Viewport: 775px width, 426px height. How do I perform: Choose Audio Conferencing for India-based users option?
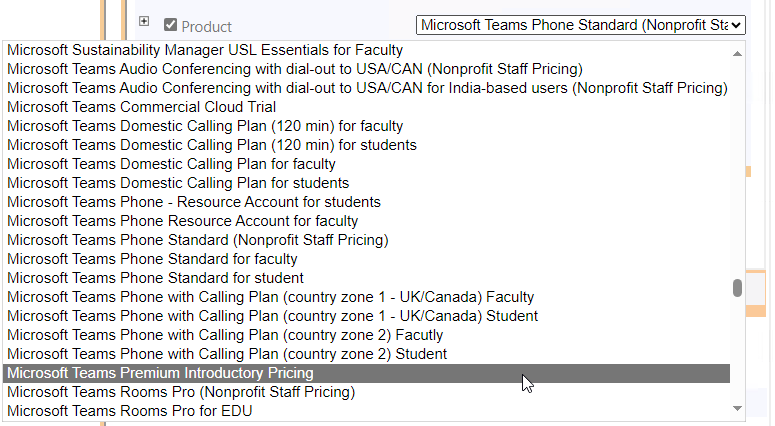coord(366,88)
